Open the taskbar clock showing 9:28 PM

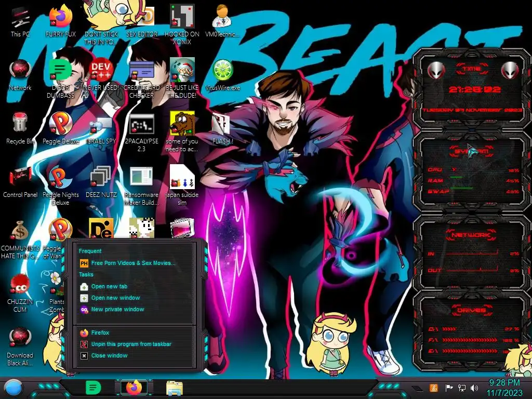click(504, 388)
